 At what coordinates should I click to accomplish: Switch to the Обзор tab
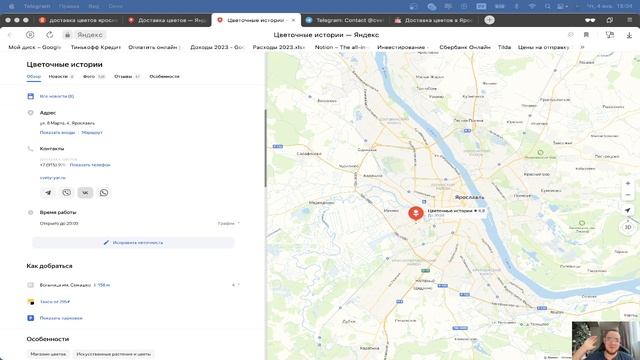pyautogui.click(x=33, y=76)
